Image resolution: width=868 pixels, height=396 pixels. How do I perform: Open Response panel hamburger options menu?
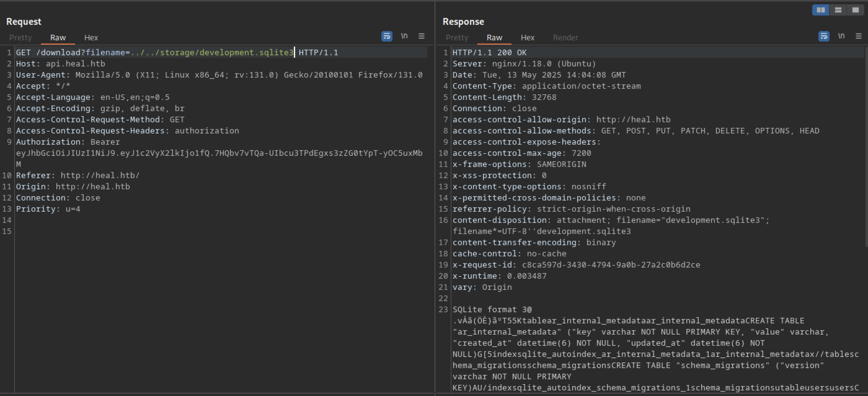pos(859,36)
